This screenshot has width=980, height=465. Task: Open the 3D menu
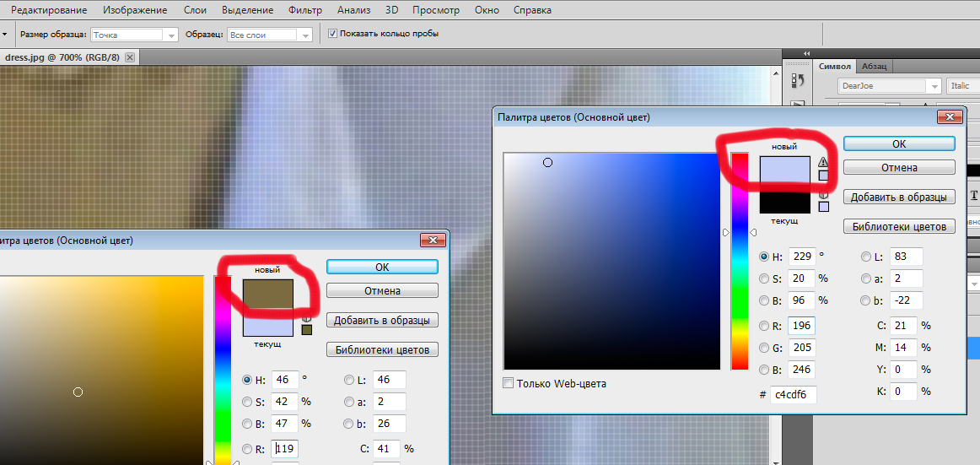(392, 10)
